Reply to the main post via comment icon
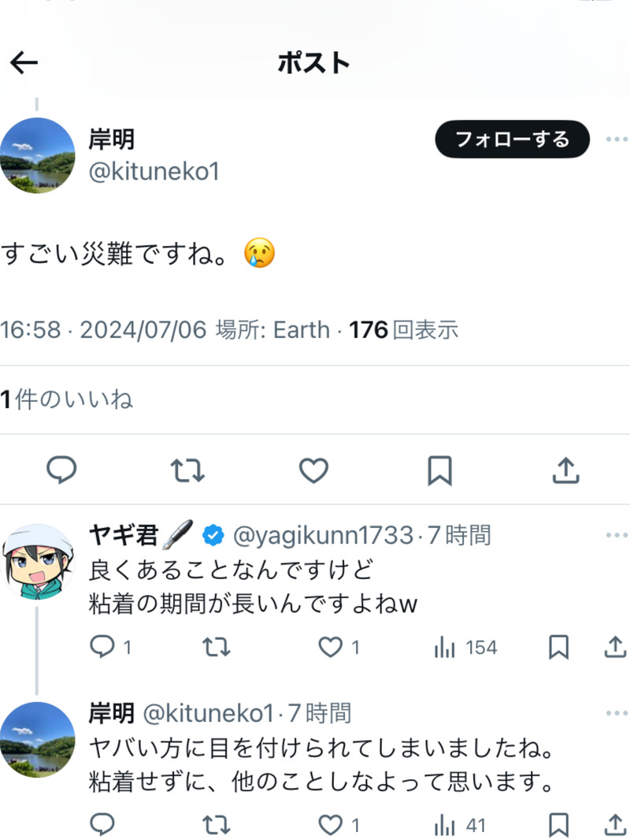The image size is (630, 840). [61, 470]
